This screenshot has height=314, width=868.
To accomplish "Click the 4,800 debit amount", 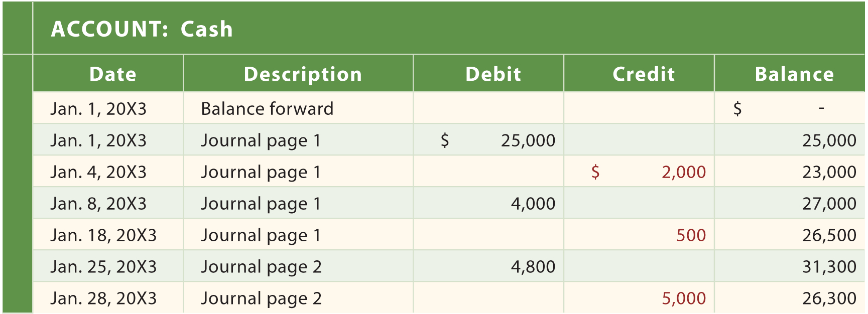I will tap(533, 267).
